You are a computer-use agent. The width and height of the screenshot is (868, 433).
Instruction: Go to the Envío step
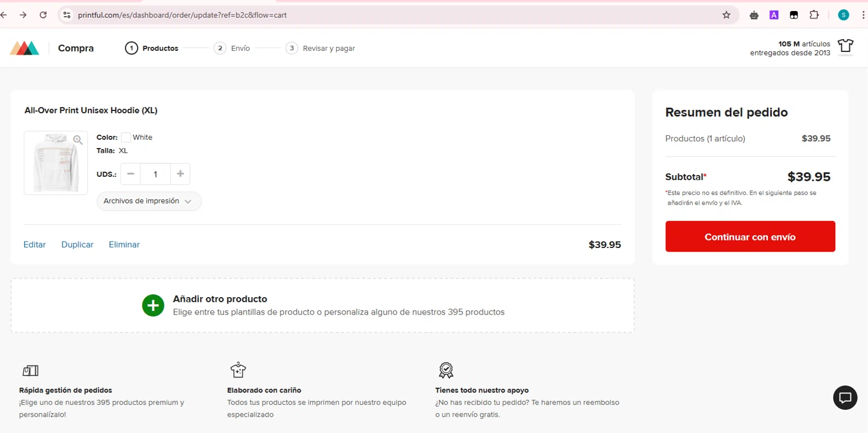pos(232,49)
